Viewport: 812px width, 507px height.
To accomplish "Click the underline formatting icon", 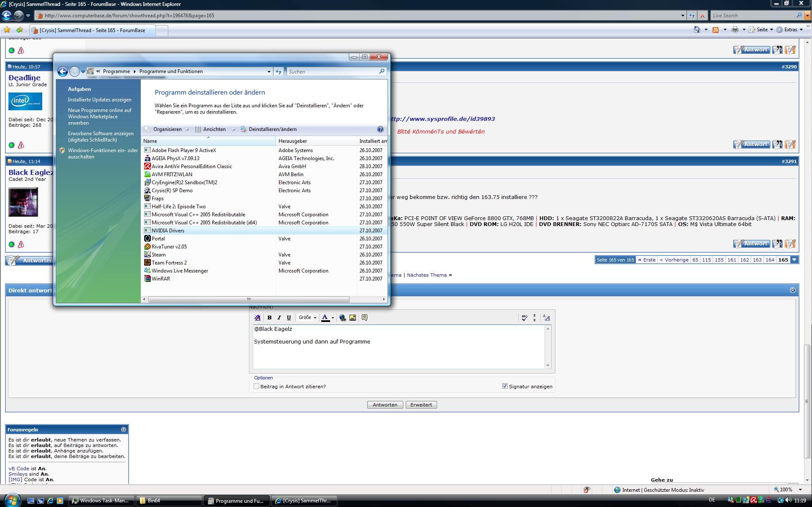I will [x=289, y=318].
